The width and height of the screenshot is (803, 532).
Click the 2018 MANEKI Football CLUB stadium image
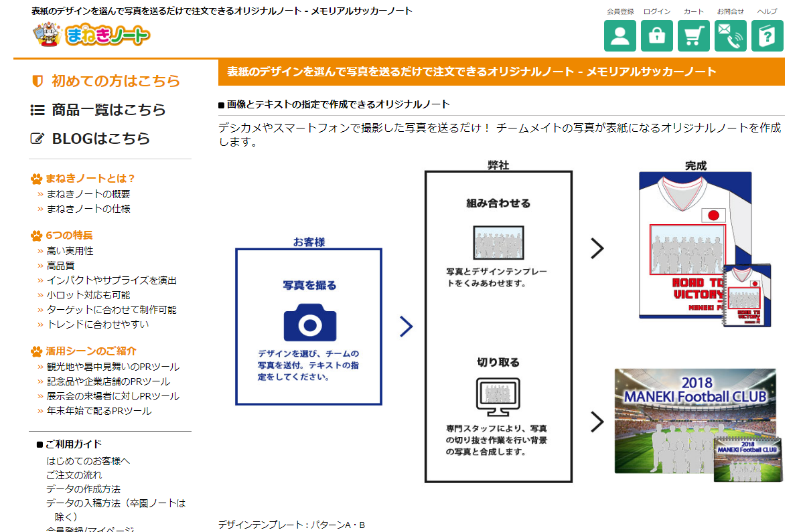[x=699, y=425]
